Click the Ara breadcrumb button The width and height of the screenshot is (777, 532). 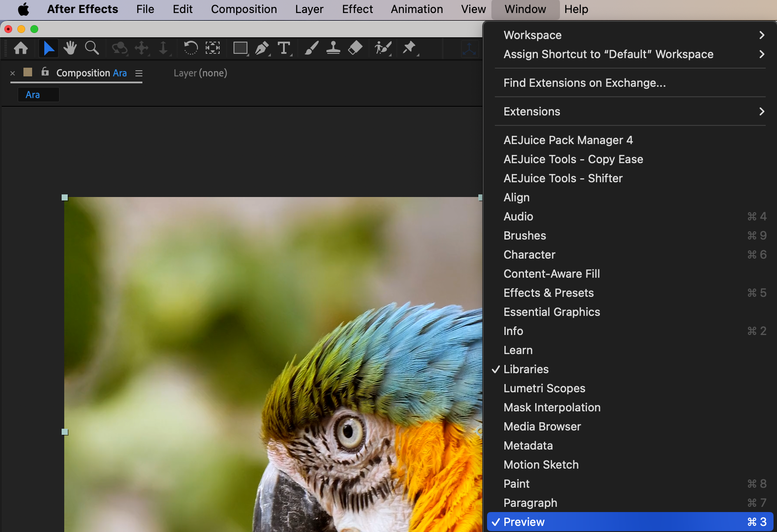pos(33,95)
